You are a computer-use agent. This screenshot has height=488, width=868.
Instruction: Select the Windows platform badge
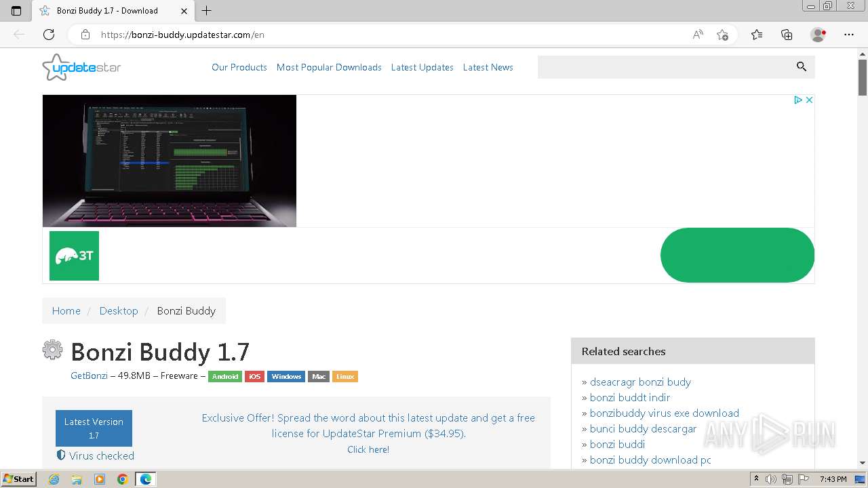point(286,376)
